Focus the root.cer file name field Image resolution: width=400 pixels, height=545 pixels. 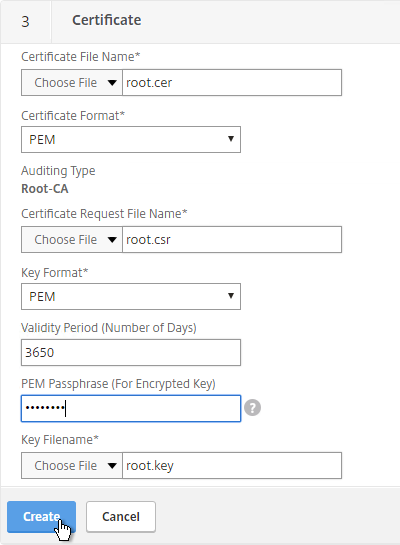pyautogui.click(x=232, y=83)
